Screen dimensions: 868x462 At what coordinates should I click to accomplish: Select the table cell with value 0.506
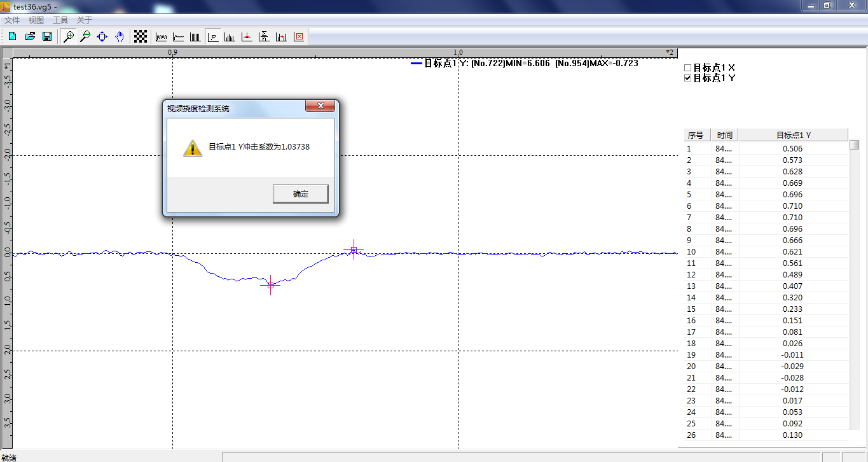(793, 149)
